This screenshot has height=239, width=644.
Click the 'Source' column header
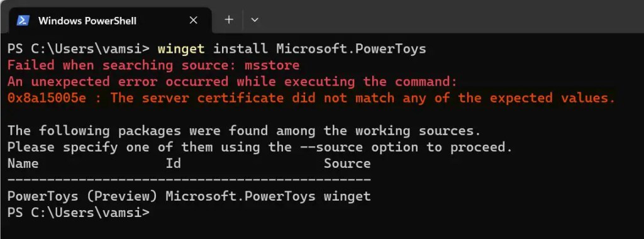[347, 164]
